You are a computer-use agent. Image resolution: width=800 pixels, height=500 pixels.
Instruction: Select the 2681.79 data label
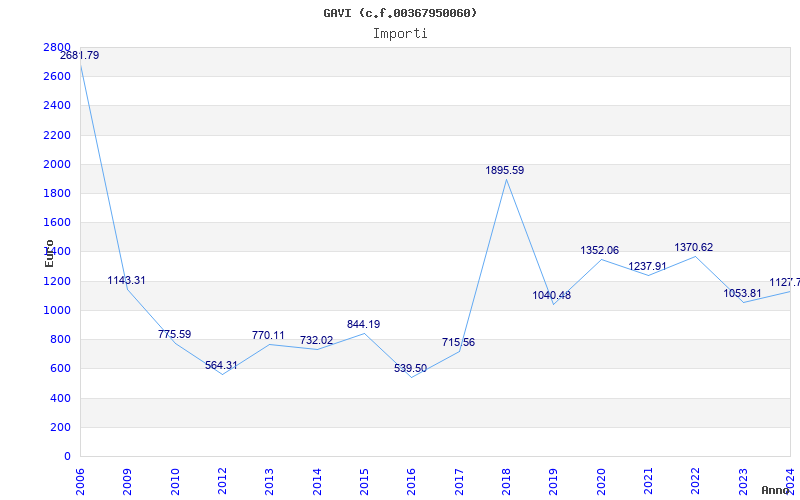pos(80,56)
